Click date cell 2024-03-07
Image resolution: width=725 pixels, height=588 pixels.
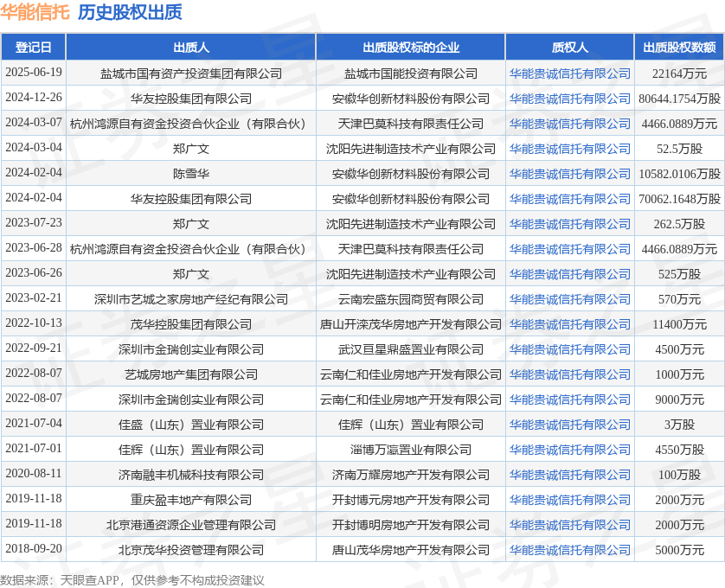point(34,122)
